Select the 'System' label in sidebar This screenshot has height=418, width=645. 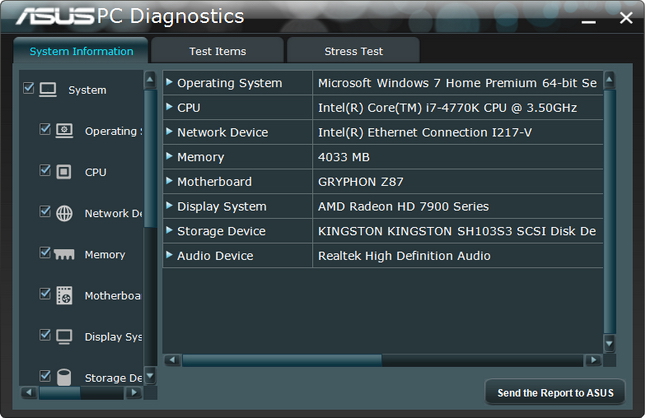click(87, 90)
